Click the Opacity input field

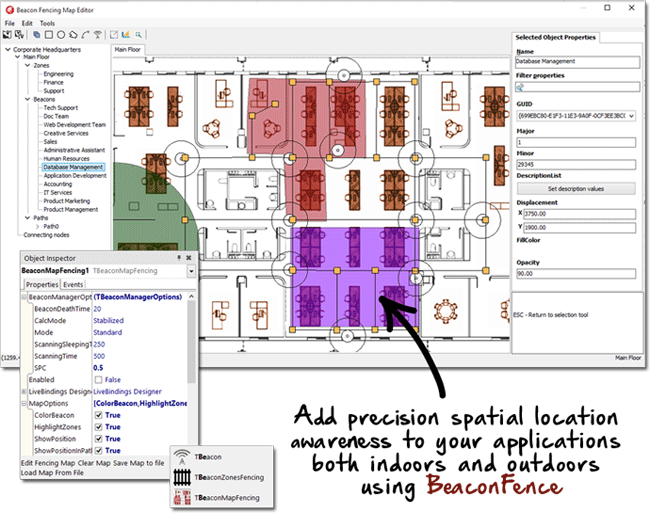pos(576,274)
